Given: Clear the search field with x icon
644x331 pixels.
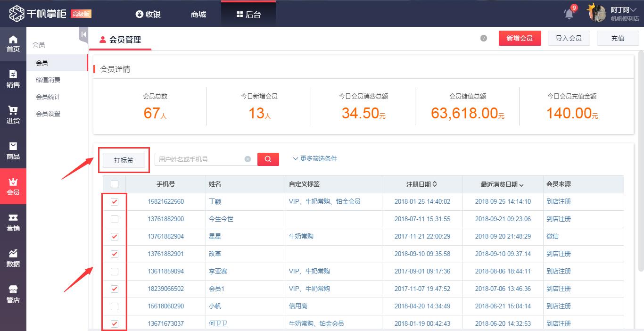Looking at the screenshot, I should [x=248, y=159].
